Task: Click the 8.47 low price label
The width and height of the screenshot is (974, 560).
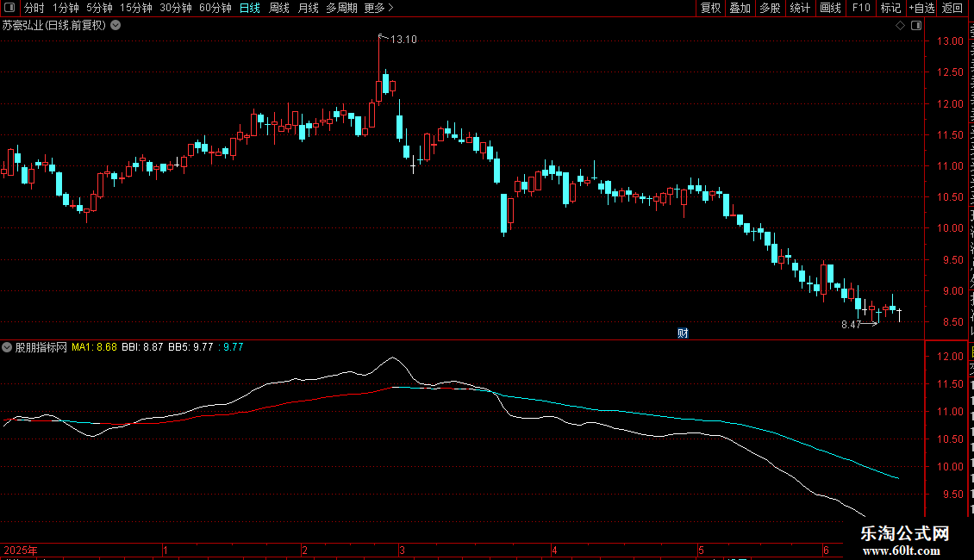Action: (851, 325)
